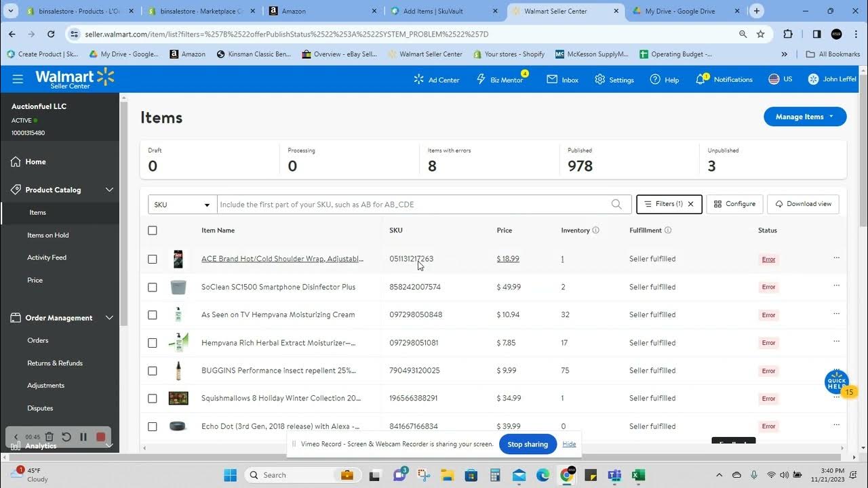Screen dimensions: 868x488
Task: Click the search magnifier in SKU field
Action: point(616,204)
